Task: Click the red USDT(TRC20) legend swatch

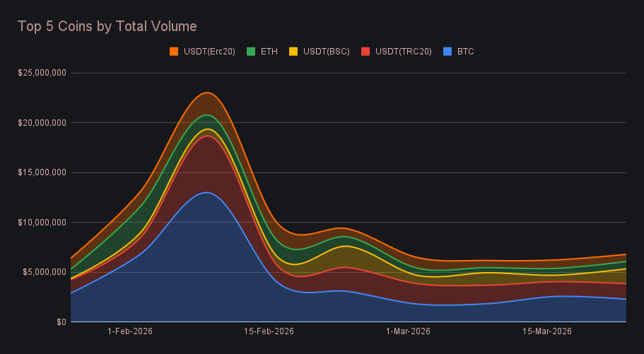Action: 365,52
